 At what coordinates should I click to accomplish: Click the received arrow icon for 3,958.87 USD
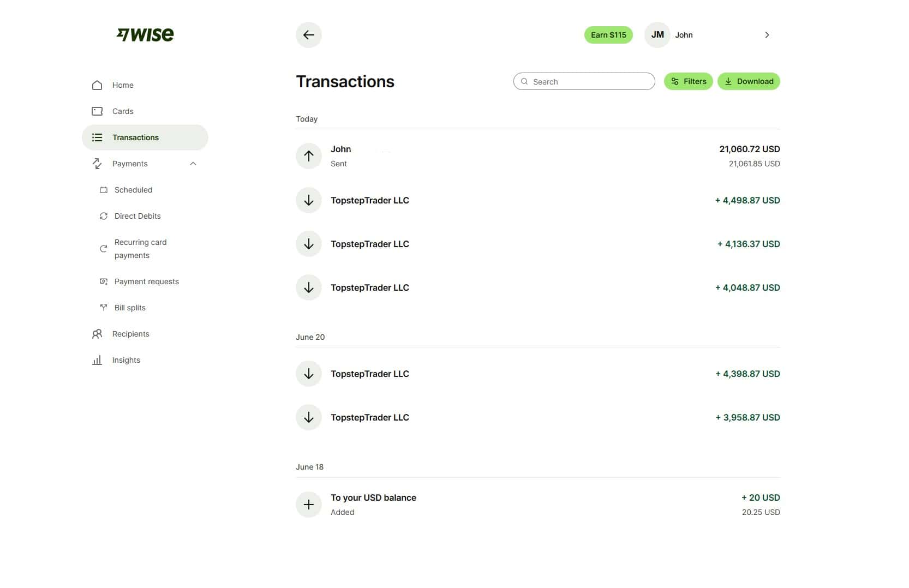tap(309, 417)
